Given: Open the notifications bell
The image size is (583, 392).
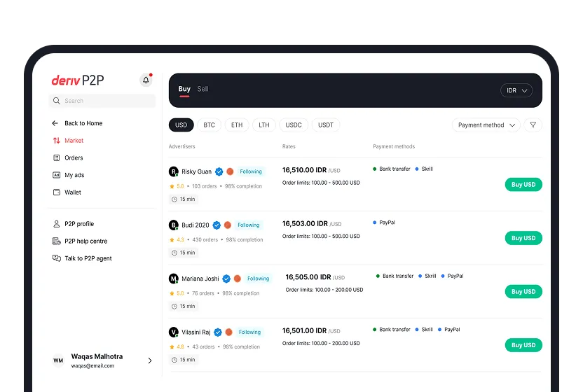Looking at the screenshot, I should (146, 80).
